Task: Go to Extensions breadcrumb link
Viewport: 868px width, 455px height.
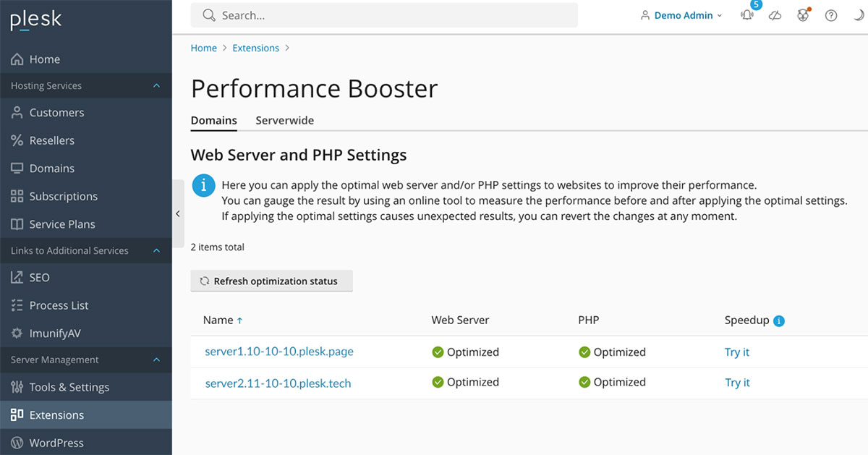Action: 255,48
